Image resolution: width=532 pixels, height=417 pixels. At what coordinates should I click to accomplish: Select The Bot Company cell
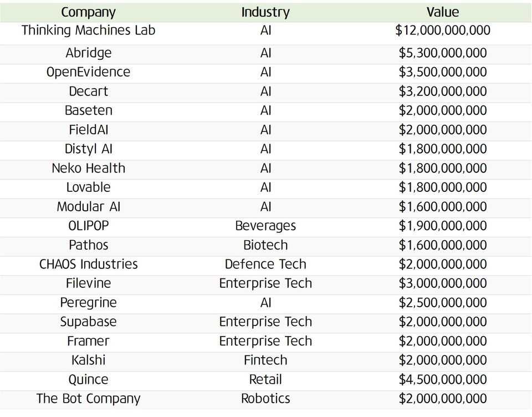(89, 398)
